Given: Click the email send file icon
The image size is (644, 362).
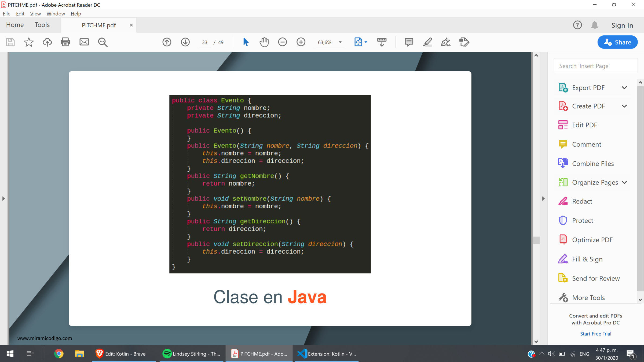Looking at the screenshot, I should click(84, 42).
